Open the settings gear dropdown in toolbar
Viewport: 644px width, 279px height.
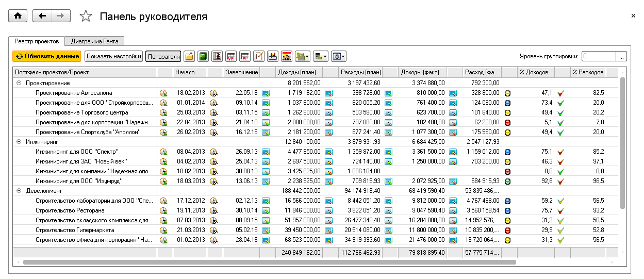[338, 56]
